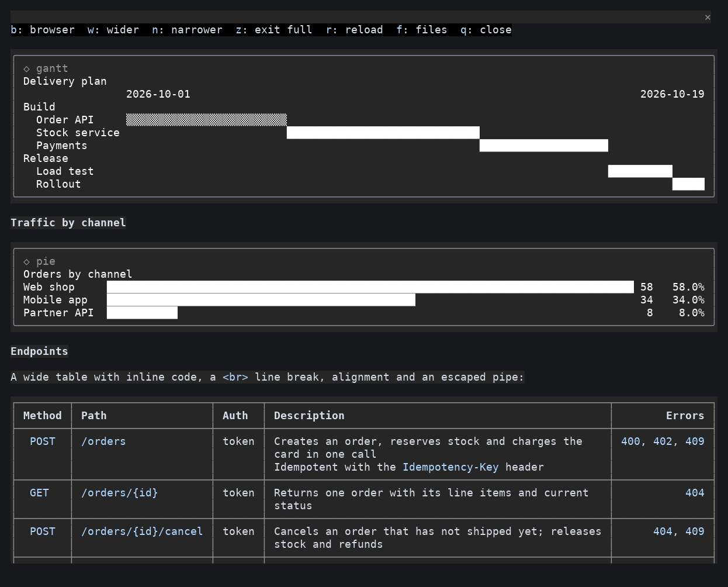This screenshot has width=728, height=587.
Task: Click the 'Method' column header
Action: (43, 416)
